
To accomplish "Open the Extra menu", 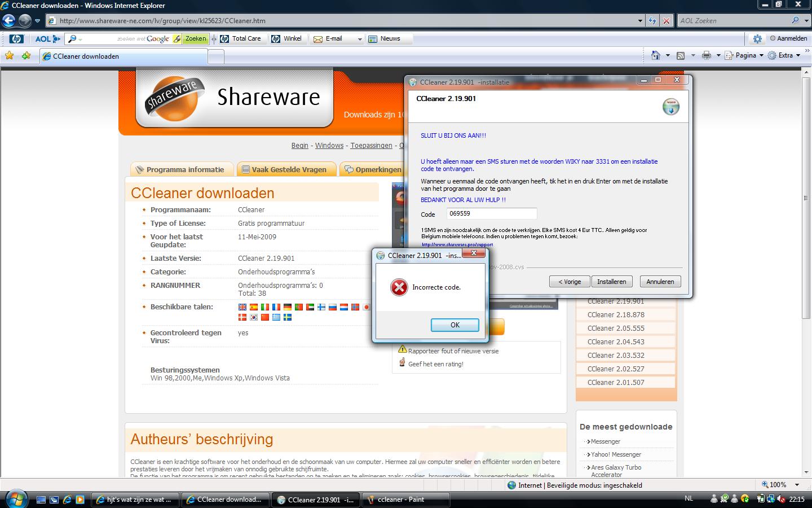I will [784, 55].
